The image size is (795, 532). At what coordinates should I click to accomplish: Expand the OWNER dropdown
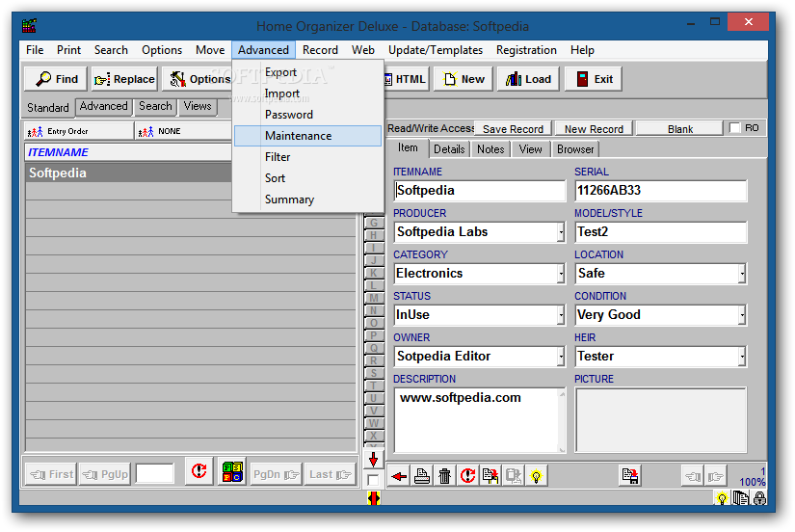coord(561,357)
